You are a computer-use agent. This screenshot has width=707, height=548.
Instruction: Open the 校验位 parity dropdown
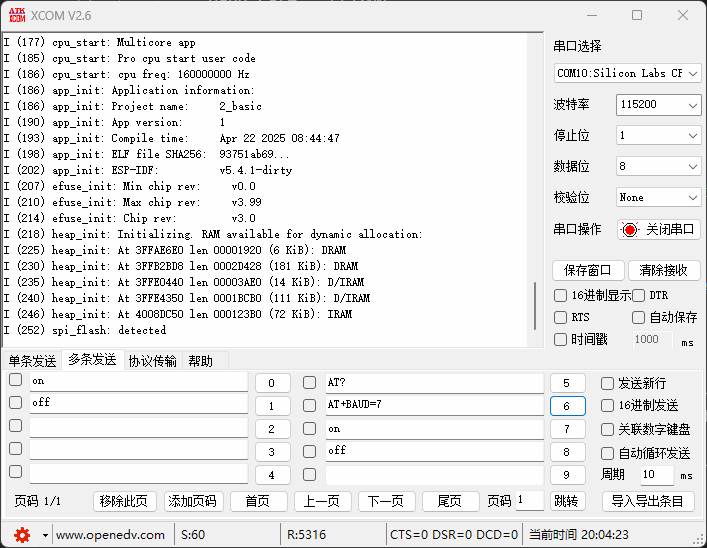(658, 198)
